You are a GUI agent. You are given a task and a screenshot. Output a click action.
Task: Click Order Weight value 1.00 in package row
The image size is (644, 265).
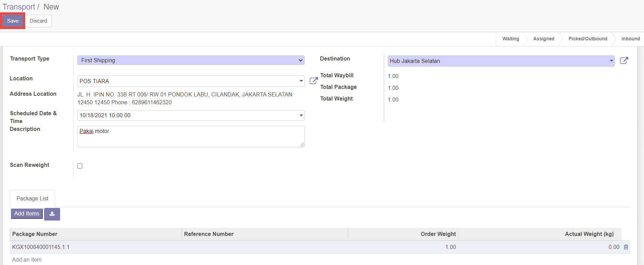pos(451,247)
